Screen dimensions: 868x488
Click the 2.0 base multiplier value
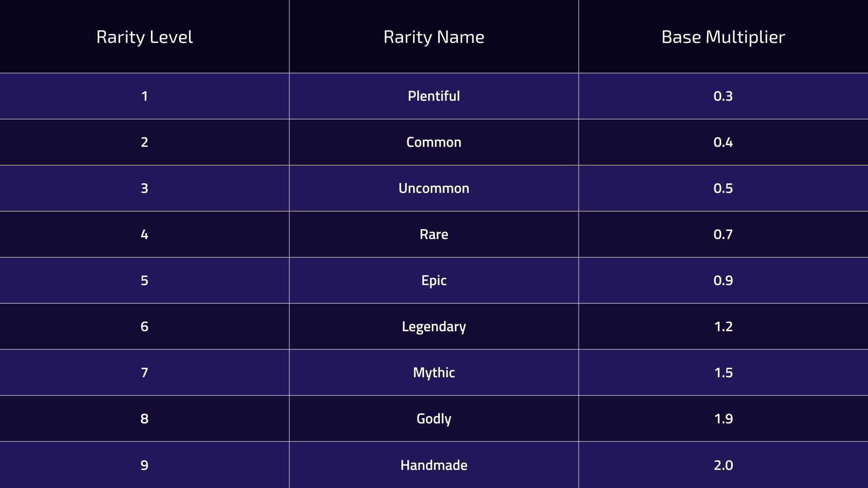723,465
